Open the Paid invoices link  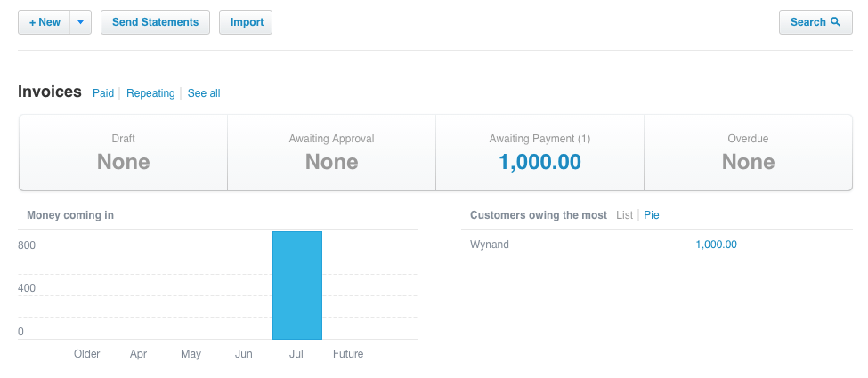coord(103,93)
